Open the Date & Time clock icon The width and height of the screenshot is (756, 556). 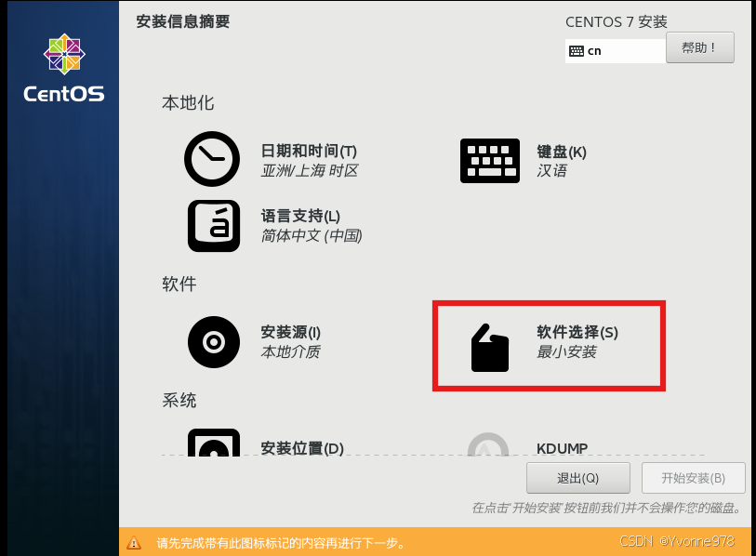tap(212, 159)
